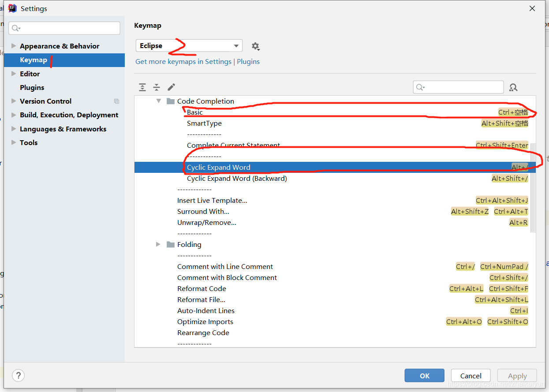
Task: Open Tools settings page
Action: [29, 142]
